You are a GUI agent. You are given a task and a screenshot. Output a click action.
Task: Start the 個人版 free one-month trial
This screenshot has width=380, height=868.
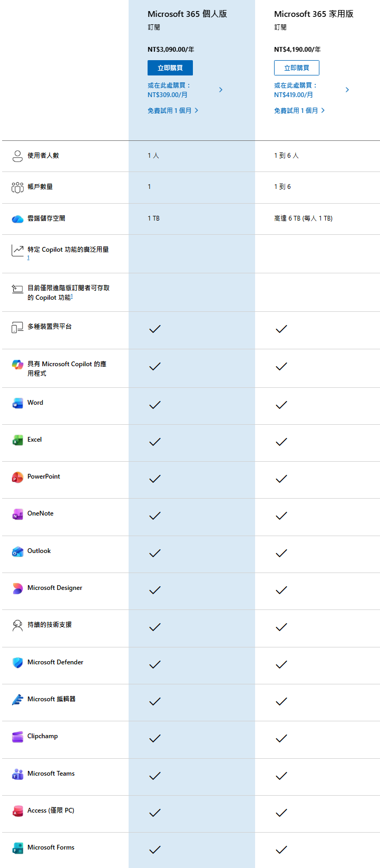[x=173, y=111]
